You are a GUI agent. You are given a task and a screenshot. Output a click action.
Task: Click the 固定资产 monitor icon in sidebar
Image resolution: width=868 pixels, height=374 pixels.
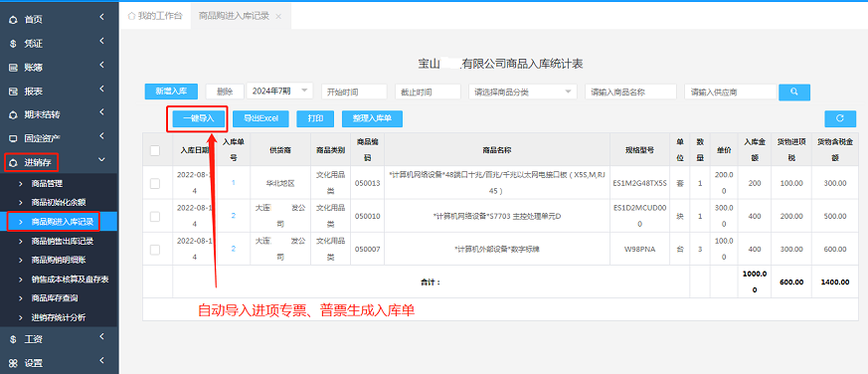pos(13,138)
